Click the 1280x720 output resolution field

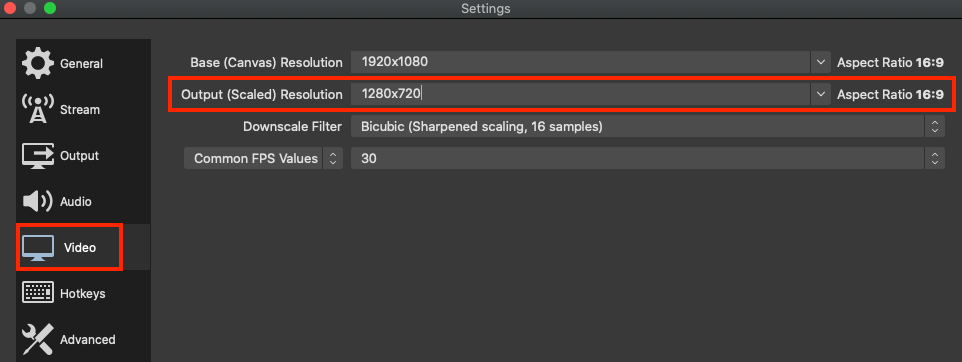[x=581, y=94]
